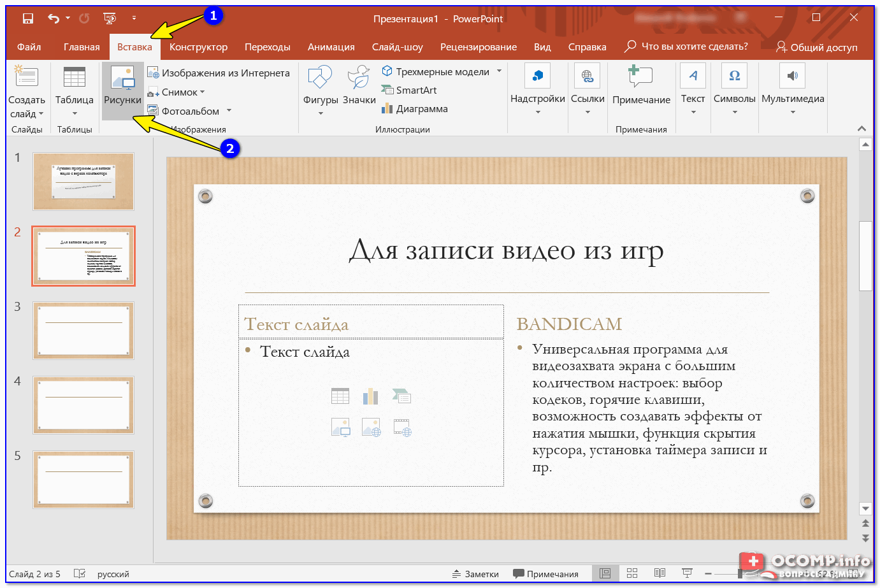Open the Анимация ribbon tab
The image size is (880, 588).
[331, 47]
